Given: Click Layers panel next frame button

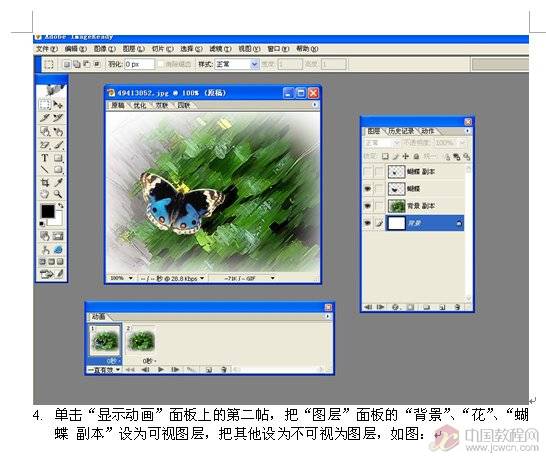Looking at the screenshot, I should pyautogui.click(x=381, y=307).
